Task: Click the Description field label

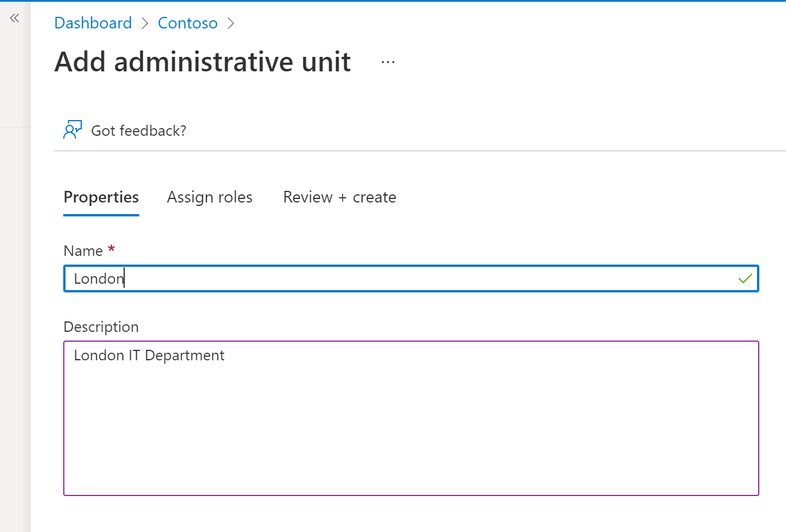Action: (x=101, y=327)
